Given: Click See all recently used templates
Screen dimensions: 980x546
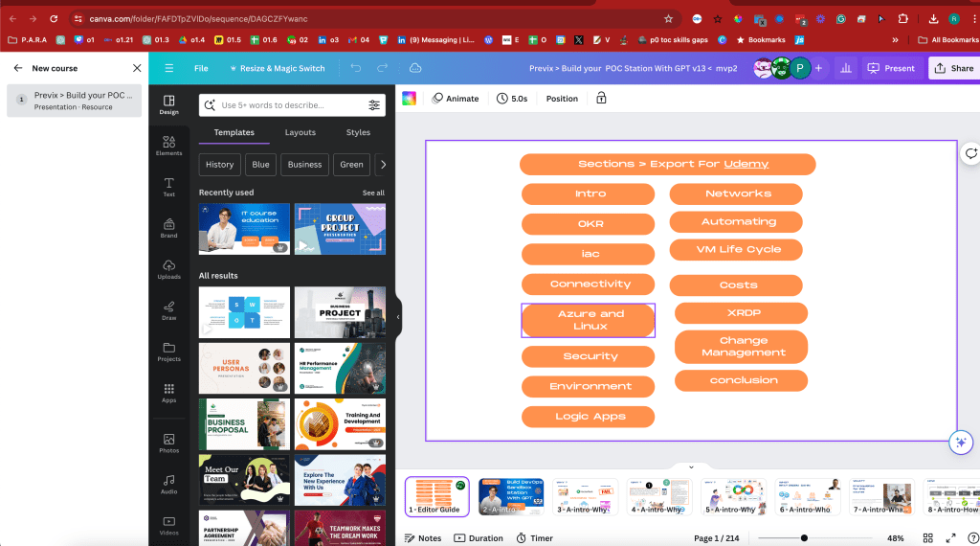Looking at the screenshot, I should pos(373,193).
